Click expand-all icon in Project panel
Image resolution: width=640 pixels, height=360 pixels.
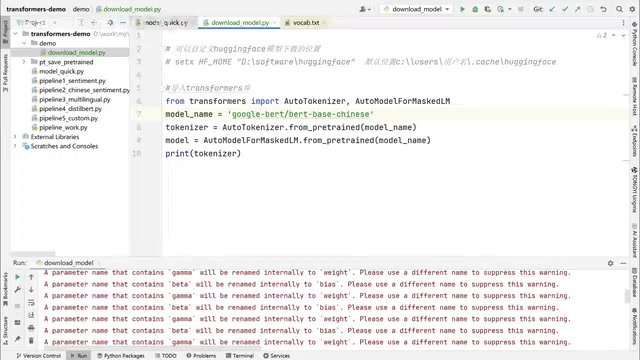click(81, 22)
